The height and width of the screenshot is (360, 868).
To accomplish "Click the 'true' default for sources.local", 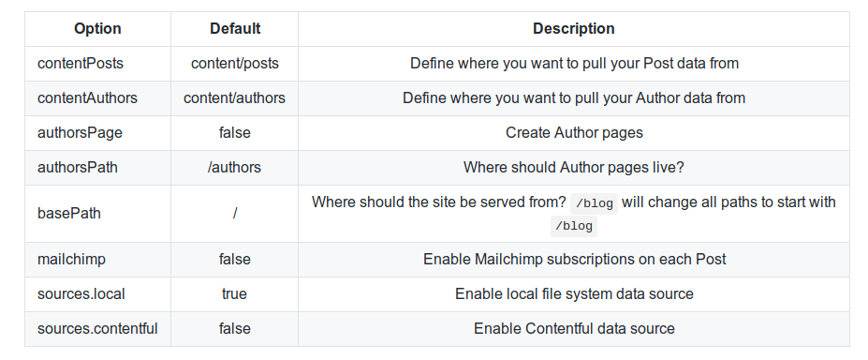I will [235, 294].
